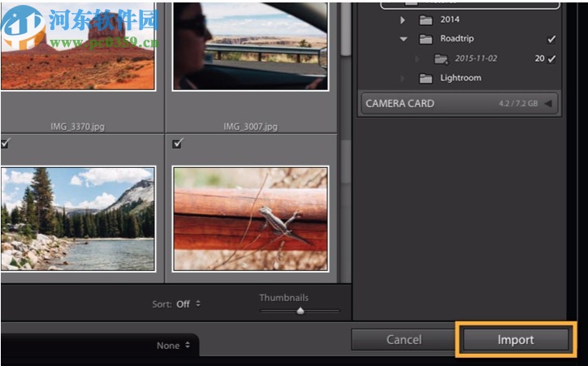Open the Sort Off dropdown
588x366 pixels.
tap(188, 304)
